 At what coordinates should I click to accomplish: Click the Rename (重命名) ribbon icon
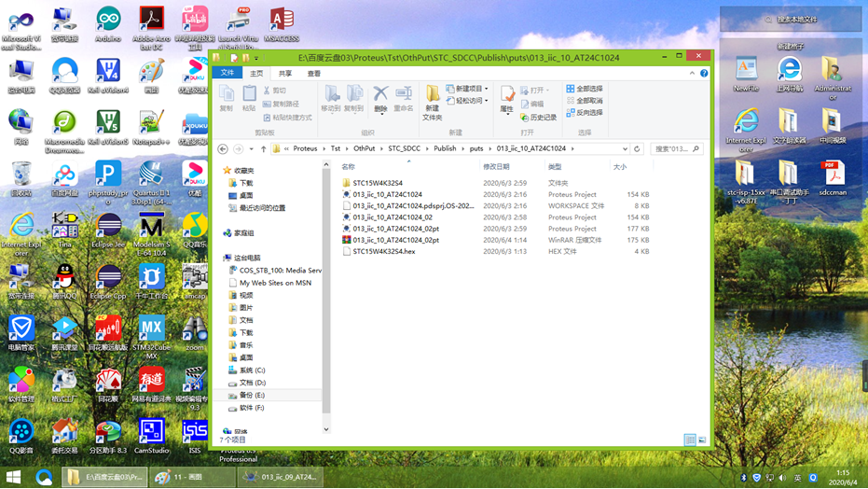(403, 99)
